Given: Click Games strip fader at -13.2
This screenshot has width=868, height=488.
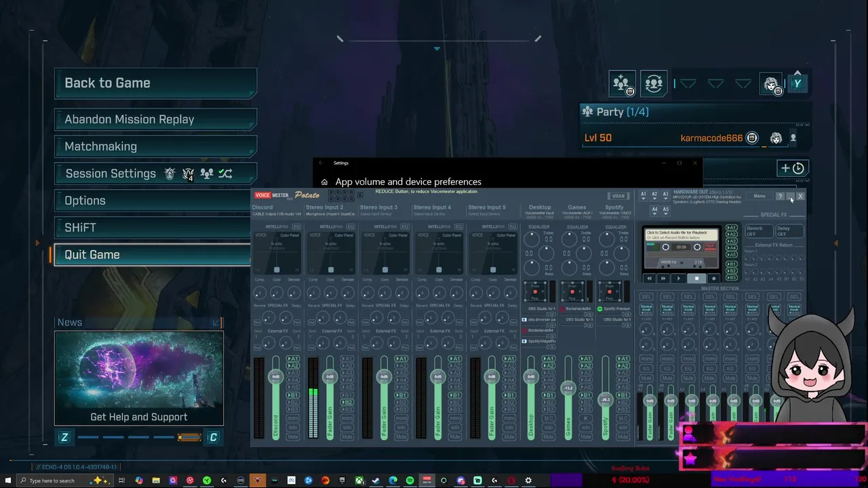Looking at the screenshot, I should tap(568, 388).
